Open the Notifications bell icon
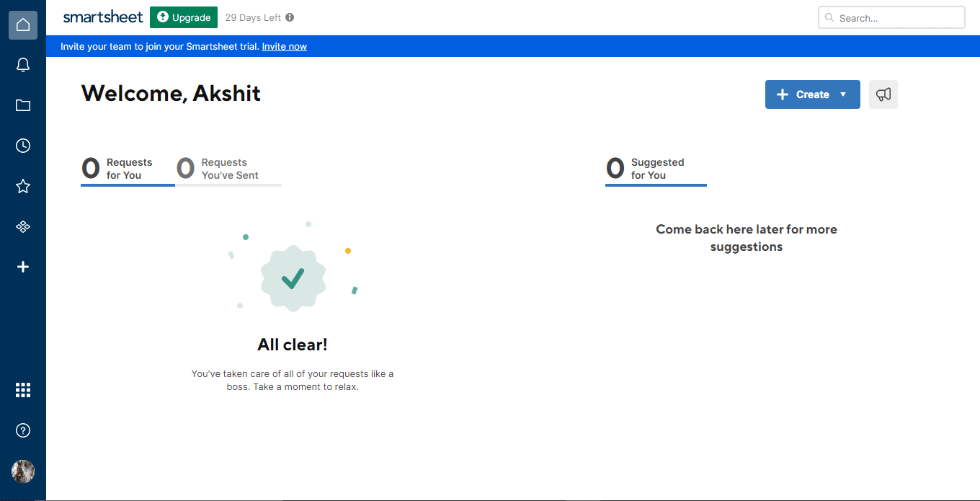This screenshot has width=980, height=501. coord(23,66)
